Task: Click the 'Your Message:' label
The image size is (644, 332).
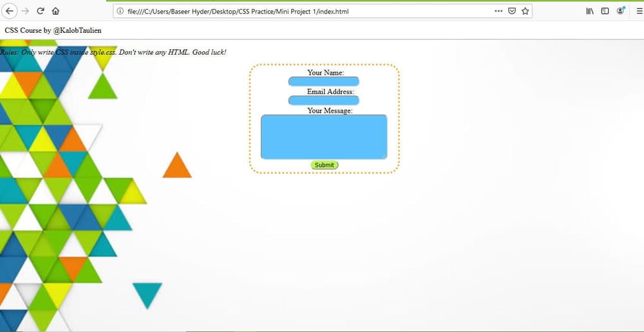Action: pyautogui.click(x=330, y=110)
